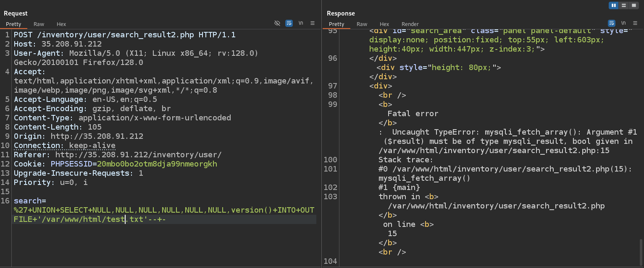Screen dimensions: 644x268
Task: Click the Content-Type: application/x-www-form-urlencoded header
Action: [x=122, y=117]
